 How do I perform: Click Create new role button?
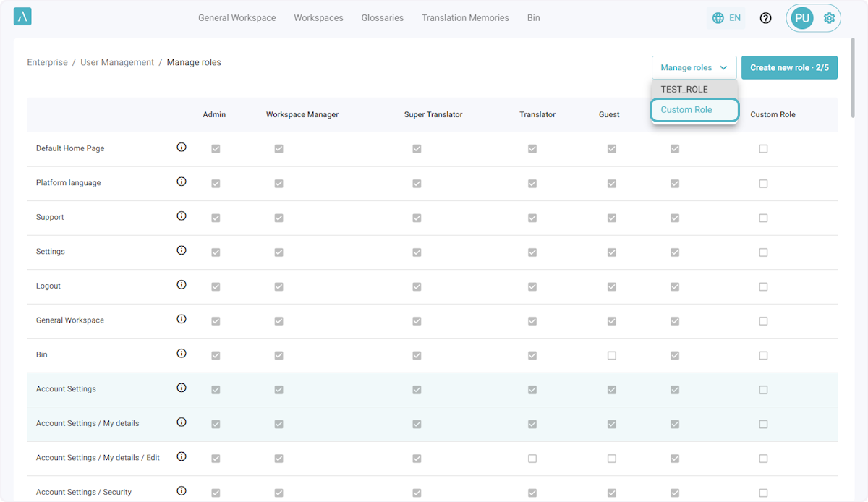click(789, 67)
